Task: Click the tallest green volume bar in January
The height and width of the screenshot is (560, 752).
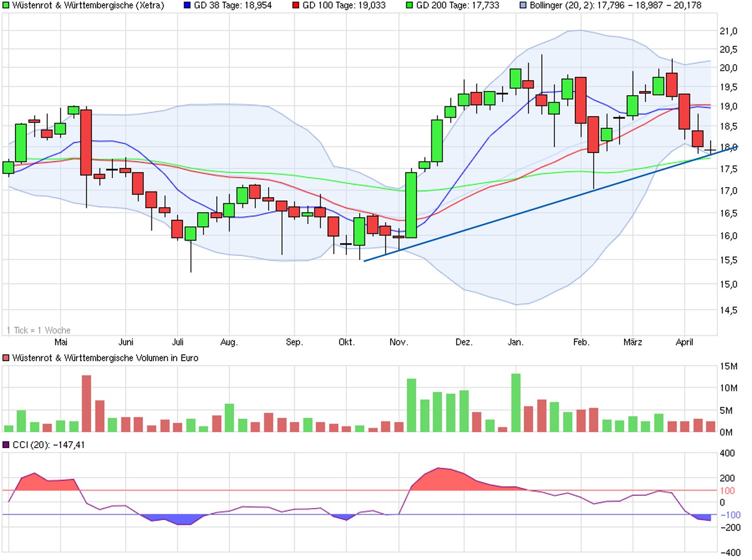Action: 516,402
